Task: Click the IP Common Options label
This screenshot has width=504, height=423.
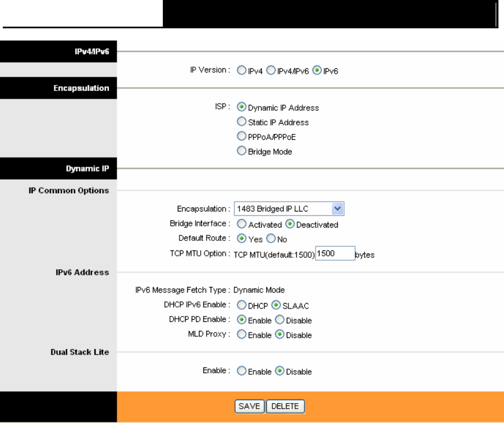Action: click(x=69, y=190)
